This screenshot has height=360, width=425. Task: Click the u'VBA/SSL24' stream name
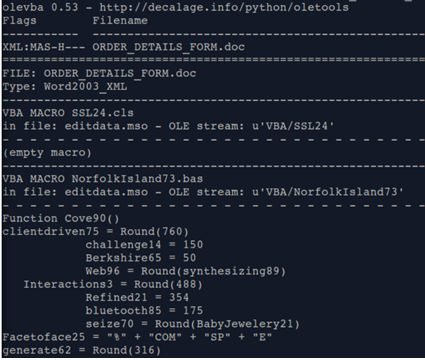pos(293,126)
